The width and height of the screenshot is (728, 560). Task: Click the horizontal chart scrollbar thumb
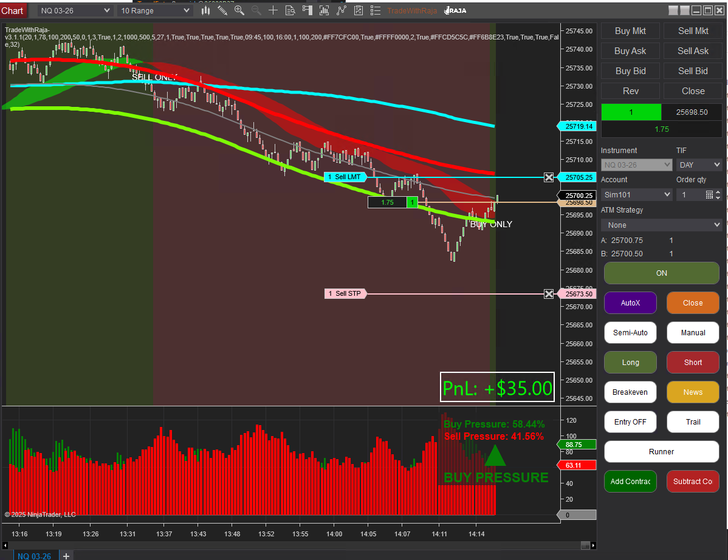coord(585,545)
